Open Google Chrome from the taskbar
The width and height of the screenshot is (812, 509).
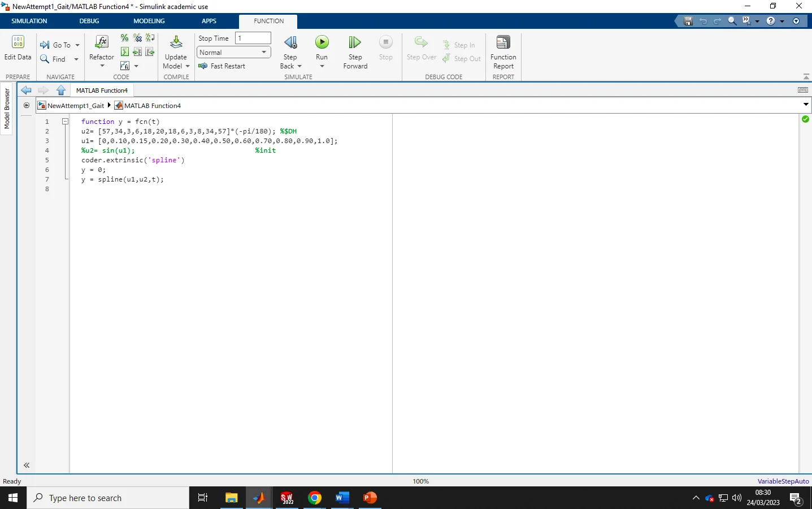coord(315,498)
